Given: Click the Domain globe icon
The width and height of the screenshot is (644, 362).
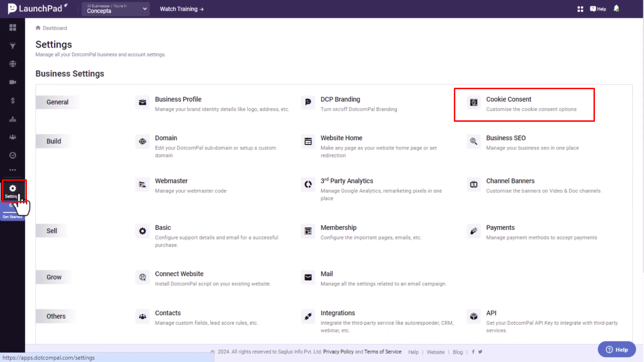Looking at the screenshot, I should click(x=142, y=141).
